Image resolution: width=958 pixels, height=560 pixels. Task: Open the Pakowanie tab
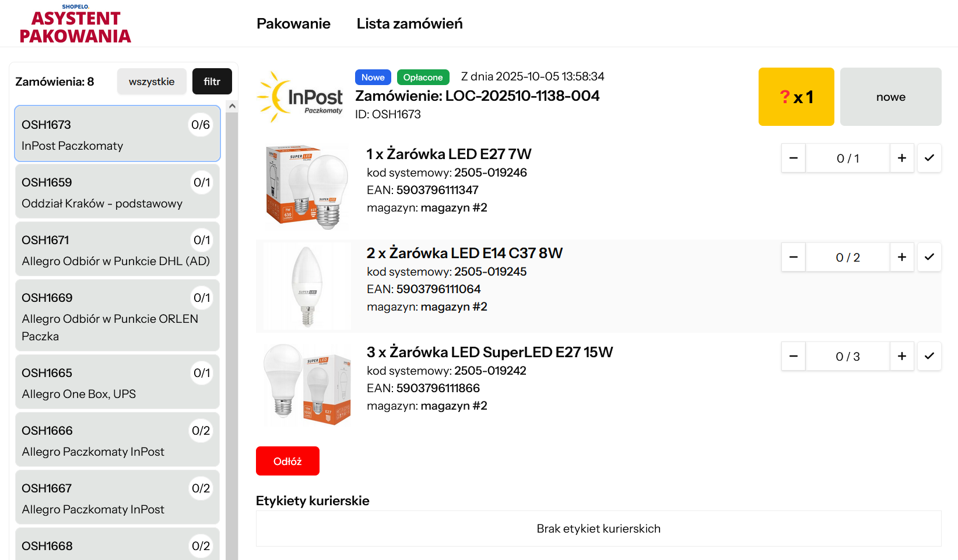pyautogui.click(x=293, y=24)
